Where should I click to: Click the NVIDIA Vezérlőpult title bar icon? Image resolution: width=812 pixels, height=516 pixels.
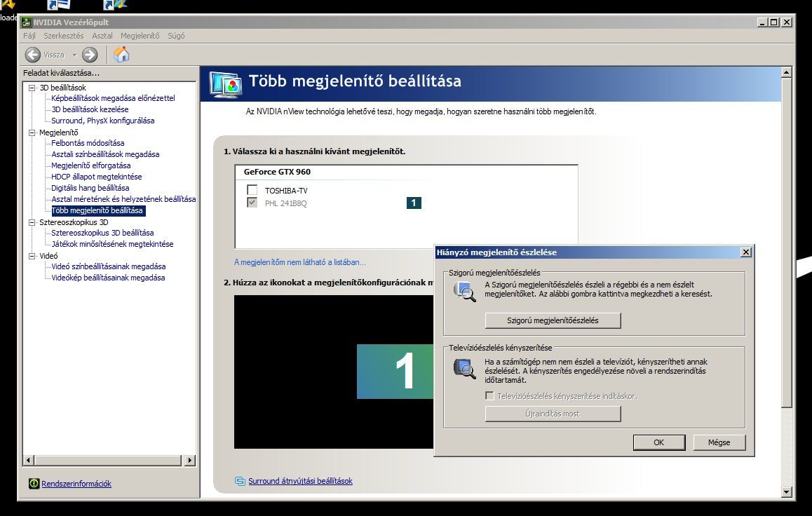coord(27,22)
